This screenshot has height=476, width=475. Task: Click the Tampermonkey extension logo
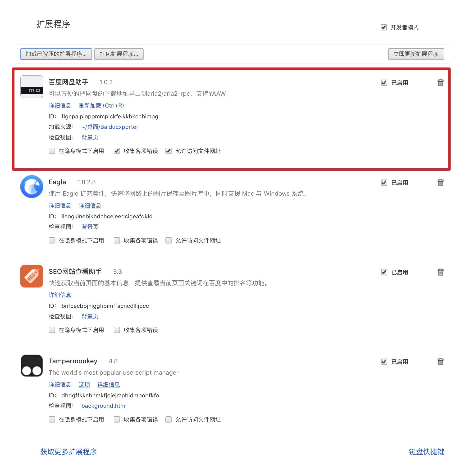point(32,365)
